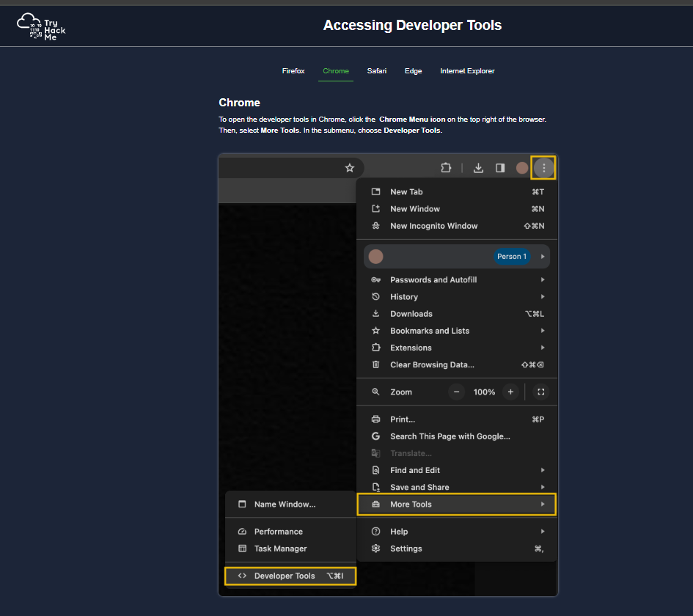Open the Internet Explorer tab

(x=467, y=70)
